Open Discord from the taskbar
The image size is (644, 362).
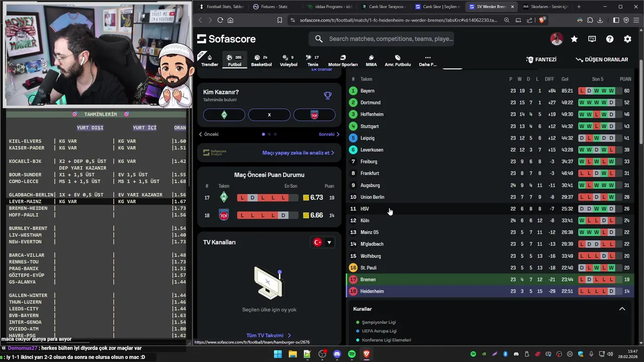click(337, 354)
